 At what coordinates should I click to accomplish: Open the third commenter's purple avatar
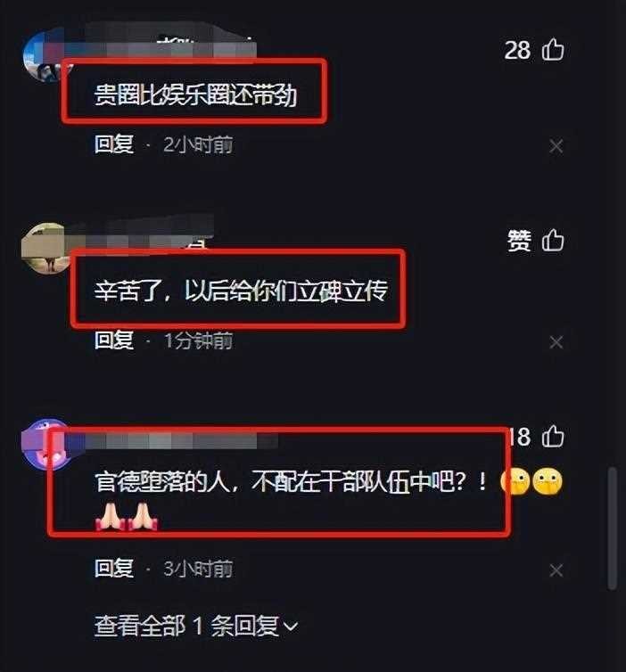pos(45,444)
